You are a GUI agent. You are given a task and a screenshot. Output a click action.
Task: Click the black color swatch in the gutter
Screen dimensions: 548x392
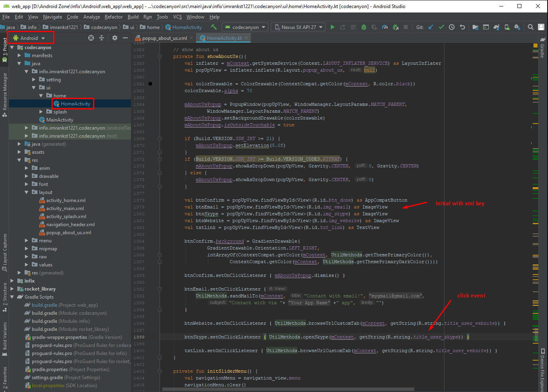(x=150, y=84)
